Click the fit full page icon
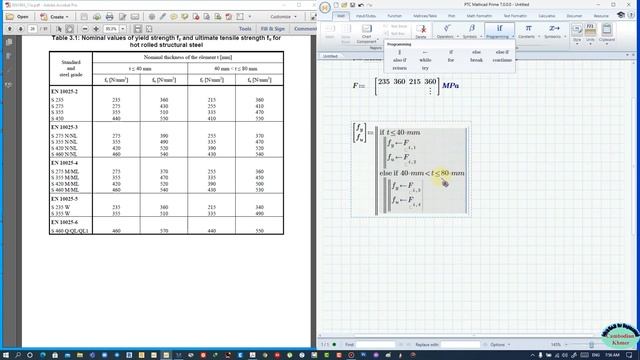The height and width of the screenshot is (360, 640). [149, 29]
